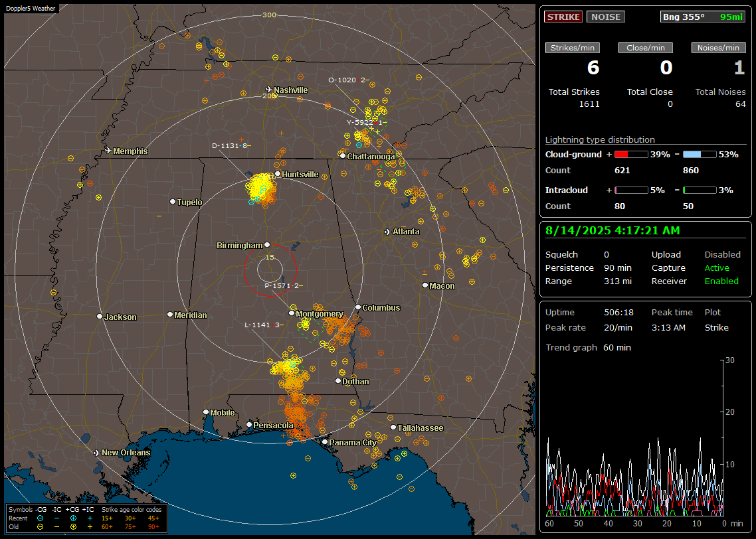The image size is (756, 539).
Task: Click the date and time 8/14/2025 4:17:21 AM
Action: (613, 231)
